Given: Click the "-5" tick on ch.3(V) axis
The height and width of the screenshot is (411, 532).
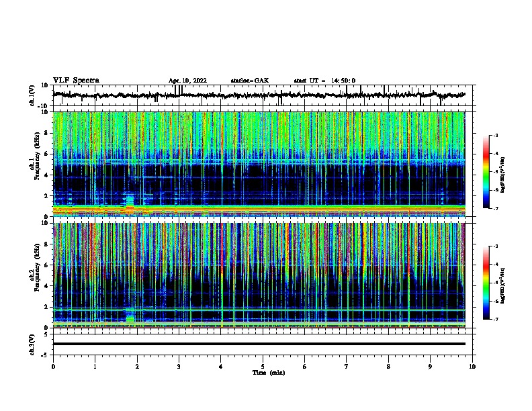Looking at the screenshot, I should pyautogui.click(x=45, y=355).
